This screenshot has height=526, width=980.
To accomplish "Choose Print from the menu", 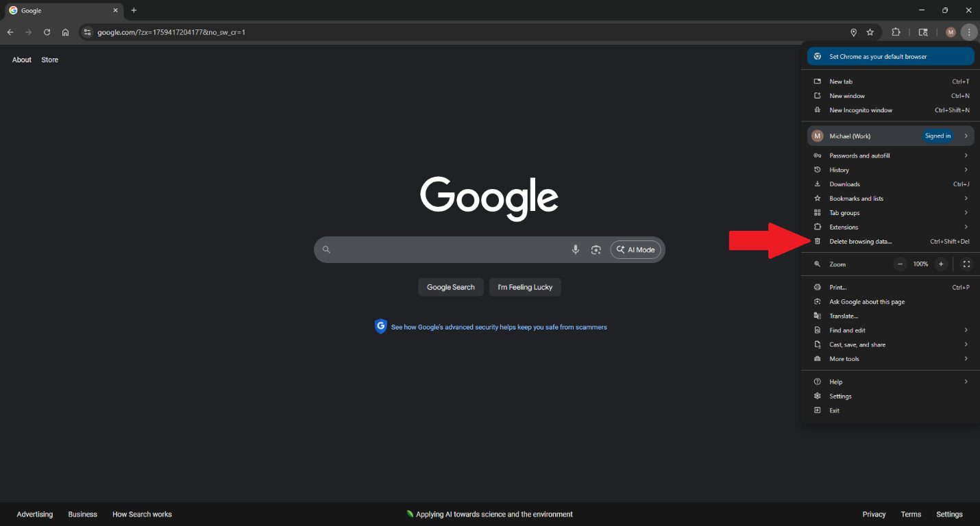I will (890, 288).
